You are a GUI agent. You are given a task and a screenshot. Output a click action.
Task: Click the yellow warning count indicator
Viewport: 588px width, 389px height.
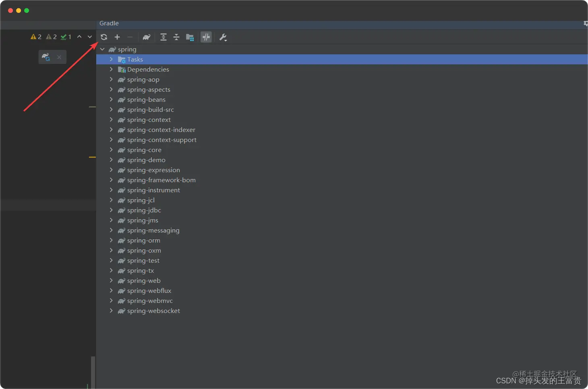point(36,37)
